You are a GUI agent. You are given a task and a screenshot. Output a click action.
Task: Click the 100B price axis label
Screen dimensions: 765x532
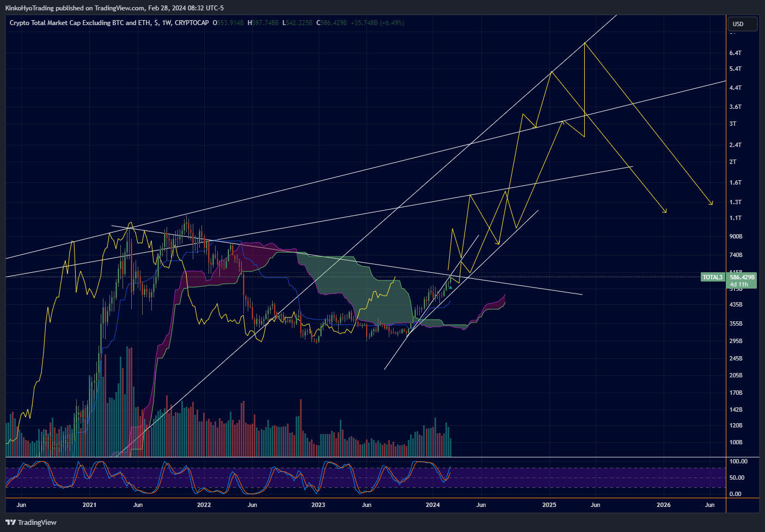[x=736, y=442]
